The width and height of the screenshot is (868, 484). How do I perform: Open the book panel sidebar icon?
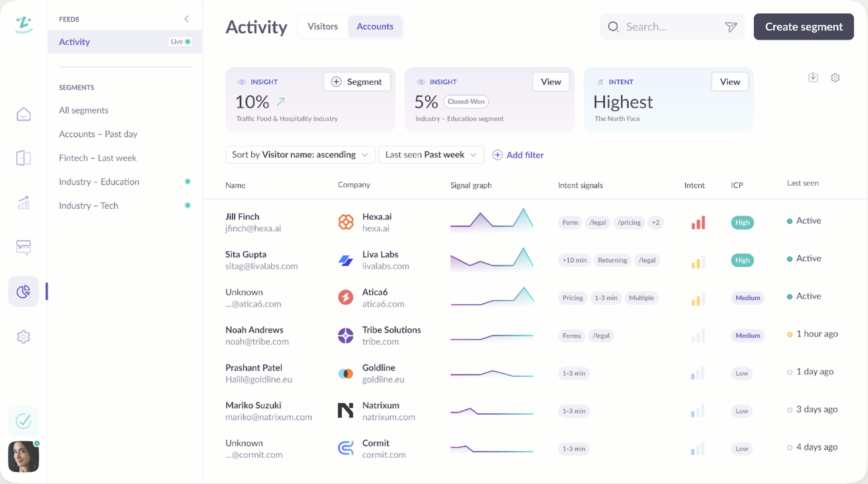24,158
